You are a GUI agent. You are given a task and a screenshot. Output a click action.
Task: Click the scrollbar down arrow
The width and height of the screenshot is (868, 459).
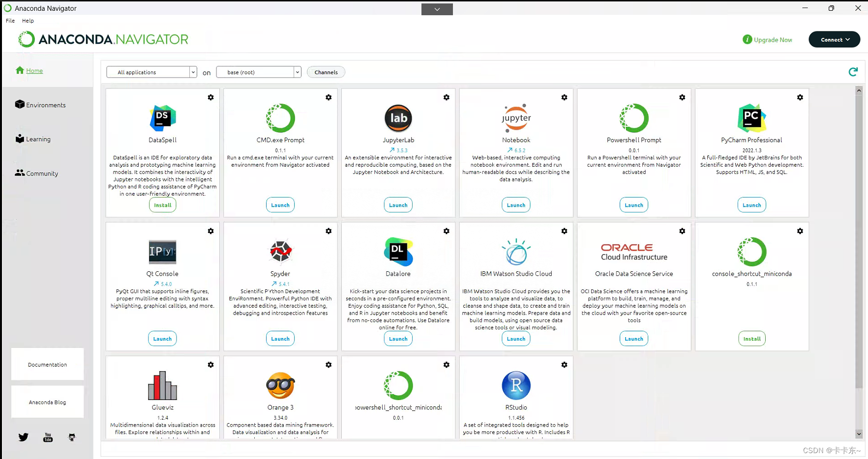tap(859, 434)
